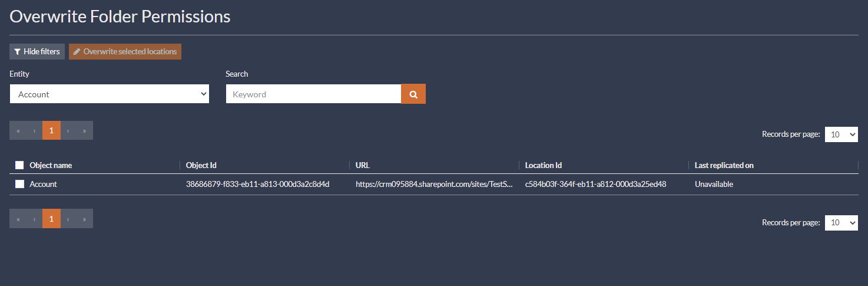
Task: Open top Records per page dropdown
Action: pos(842,134)
